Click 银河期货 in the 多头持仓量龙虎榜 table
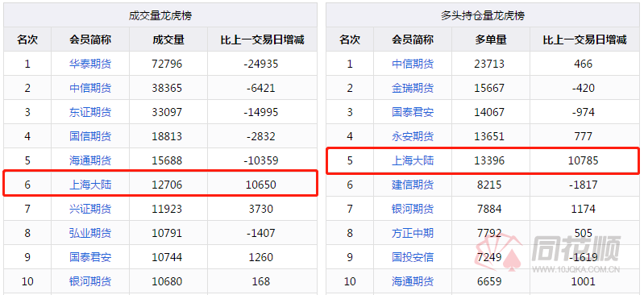This screenshot has height=295, width=644. click(x=413, y=209)
